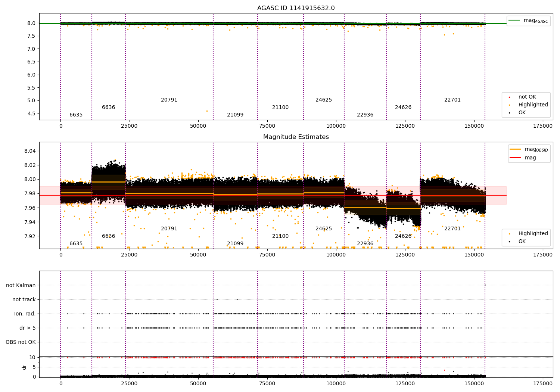Click OBSID label 22701 in Magnitude Estimates plot
The height and width of the screenshot is (392, 560).
452,229
